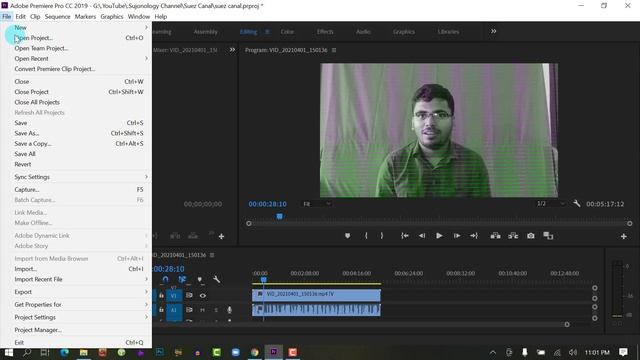Image resolution: width=640 pixels, height=360 pixels.
Task: Select V1 track target button
Action: coord(174,296)
